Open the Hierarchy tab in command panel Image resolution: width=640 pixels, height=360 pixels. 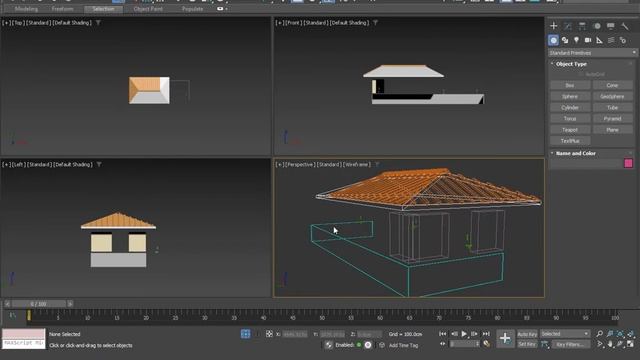[582, 26]
